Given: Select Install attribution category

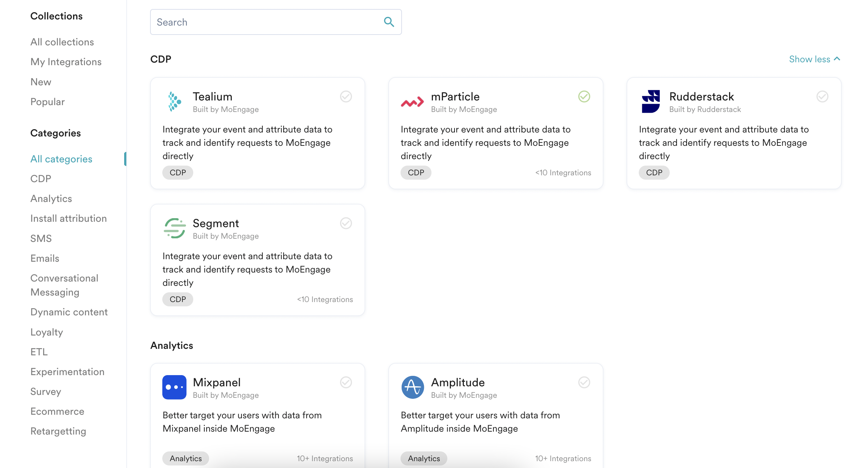Looking at the screenshot, I should click(68, 219).
